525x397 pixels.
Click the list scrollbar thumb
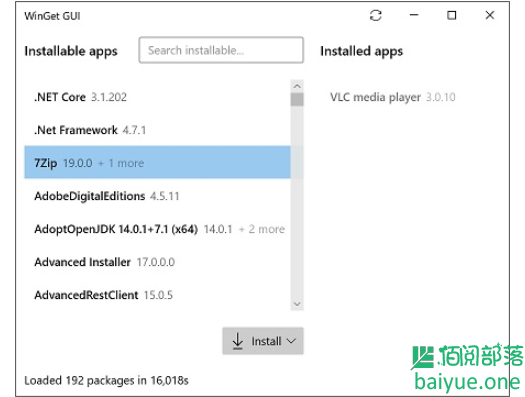pos(297,99)
